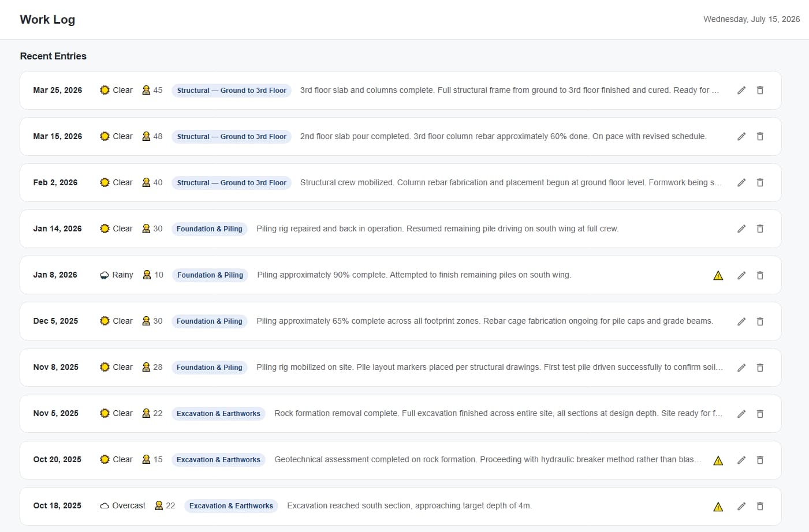The width and height of the screenshot is (809, 532).
Task: Delete the Jan 8, 2026 entry
Action: tap(760, 275)
